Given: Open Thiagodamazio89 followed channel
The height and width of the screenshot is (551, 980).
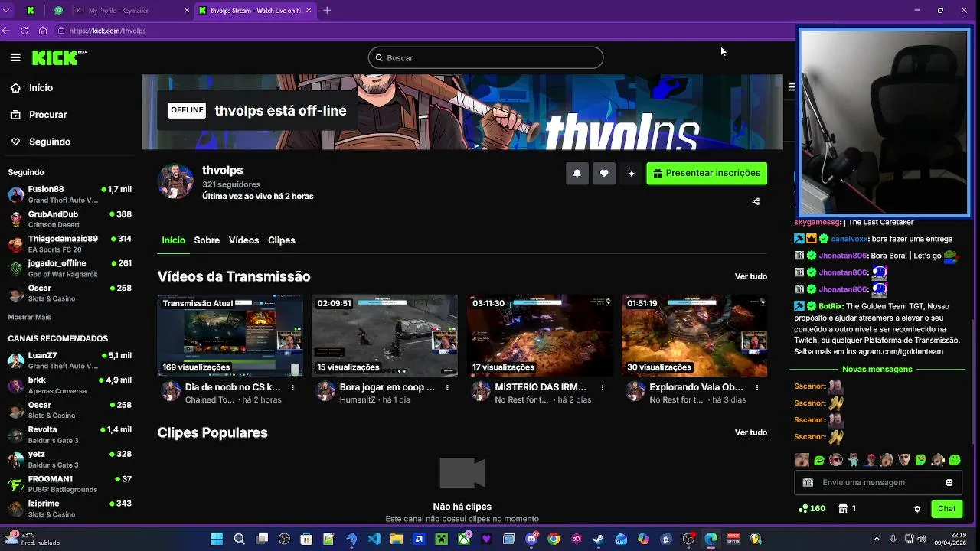Looking at the screenshot, I should pos(70,243).
